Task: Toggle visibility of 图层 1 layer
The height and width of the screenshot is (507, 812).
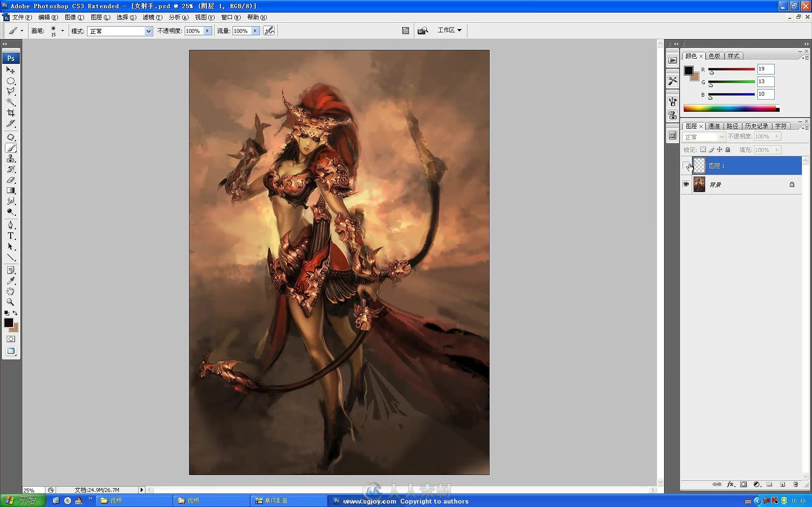Action: coord(686,165)
